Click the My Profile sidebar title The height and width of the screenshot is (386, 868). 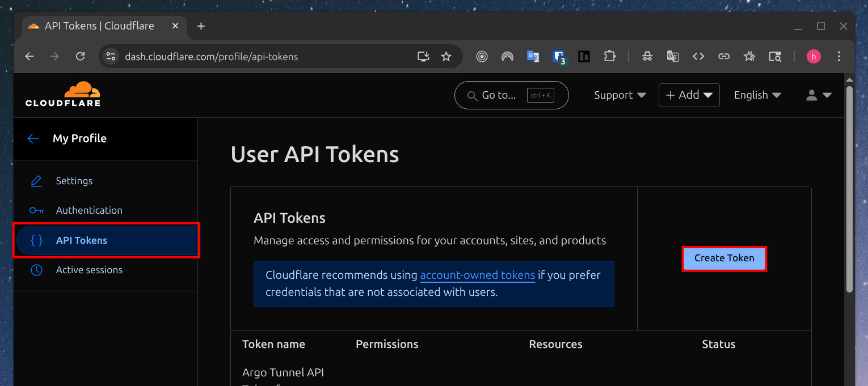[x=79, y=138]
